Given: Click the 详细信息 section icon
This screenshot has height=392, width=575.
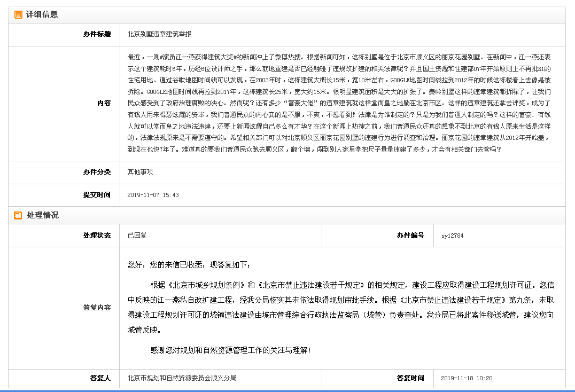Looking at the screenshot, I should 18,14.
